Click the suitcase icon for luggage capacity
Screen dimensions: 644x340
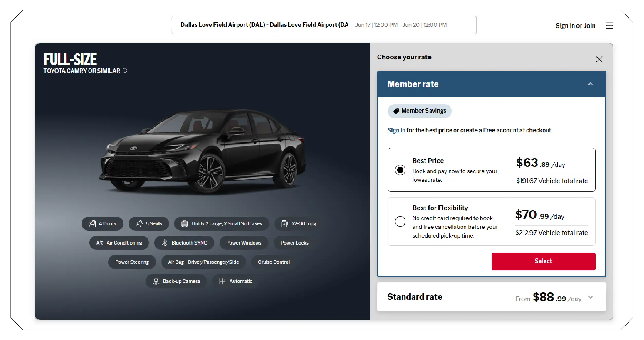coord(185,224)
